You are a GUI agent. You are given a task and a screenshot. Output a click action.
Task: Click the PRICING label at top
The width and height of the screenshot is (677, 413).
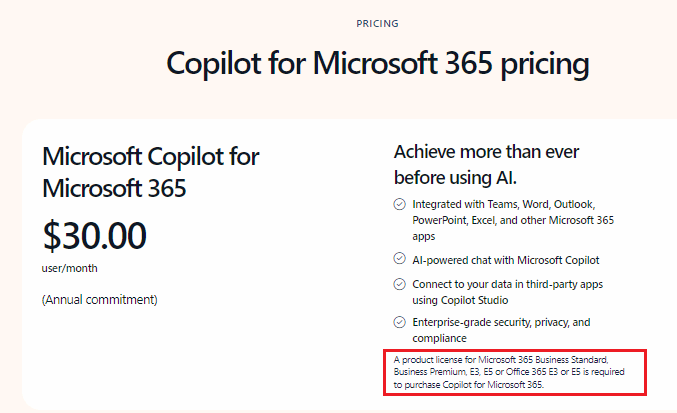click(x=377, y=24)
